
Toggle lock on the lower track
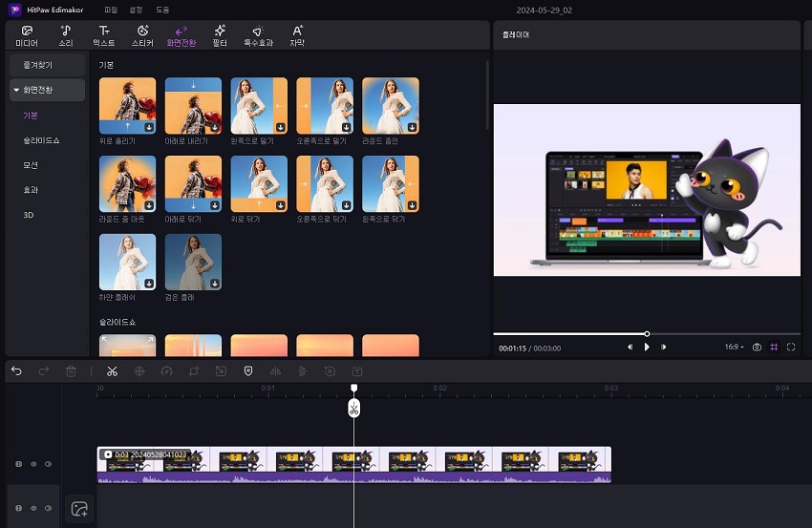tap(19, 508)
